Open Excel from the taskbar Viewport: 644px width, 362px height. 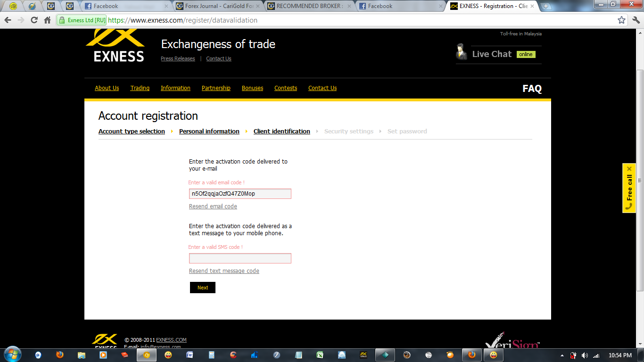pyautogui.click(x=320, y=355)
